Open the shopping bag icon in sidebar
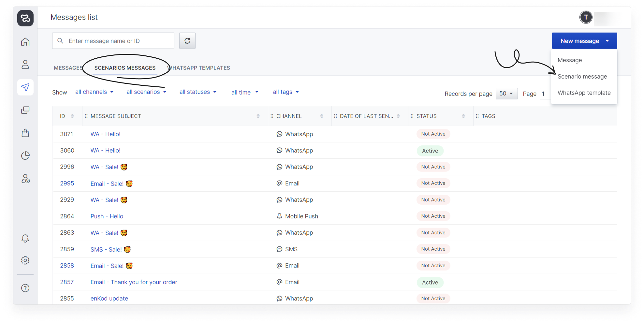Image resolution: width=644 pixels, height=324 pixels. point(25,133)
